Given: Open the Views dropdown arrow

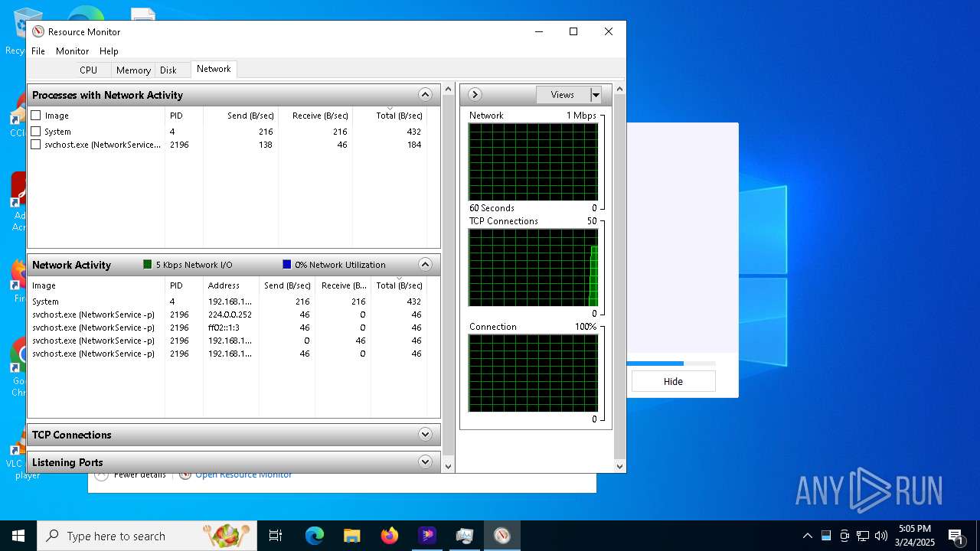Looking at the screenshot, I should tap(596, 95).
